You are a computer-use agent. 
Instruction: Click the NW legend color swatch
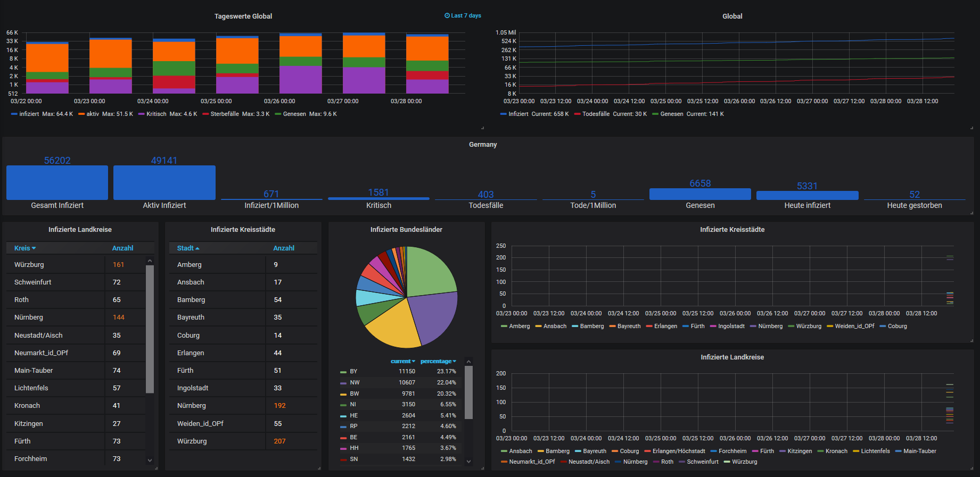(x=343, y=383)
